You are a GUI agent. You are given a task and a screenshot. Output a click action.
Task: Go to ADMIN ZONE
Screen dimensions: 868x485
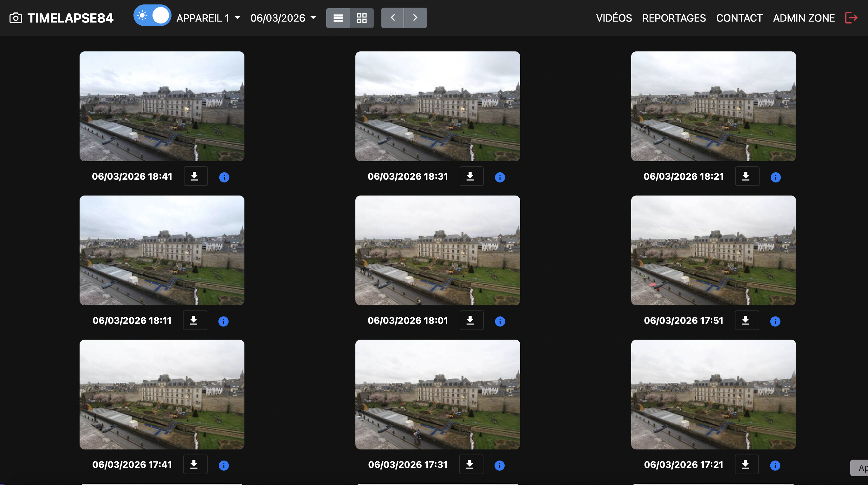[x=804, y=18]
